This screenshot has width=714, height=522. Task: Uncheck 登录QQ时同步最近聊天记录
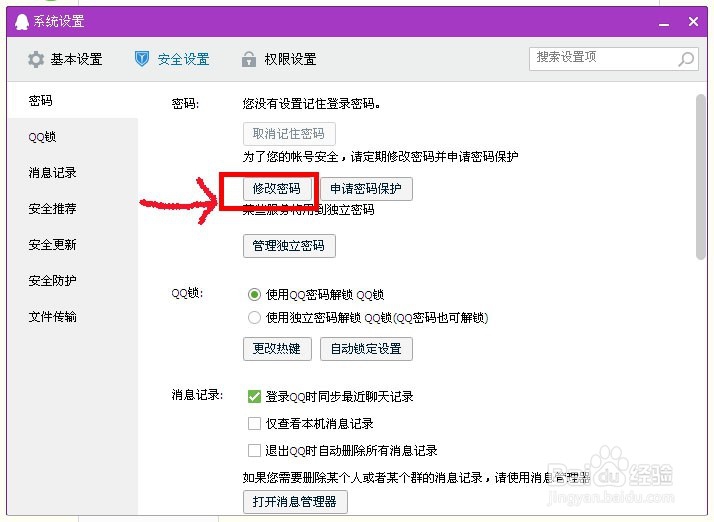coord(254,396)
